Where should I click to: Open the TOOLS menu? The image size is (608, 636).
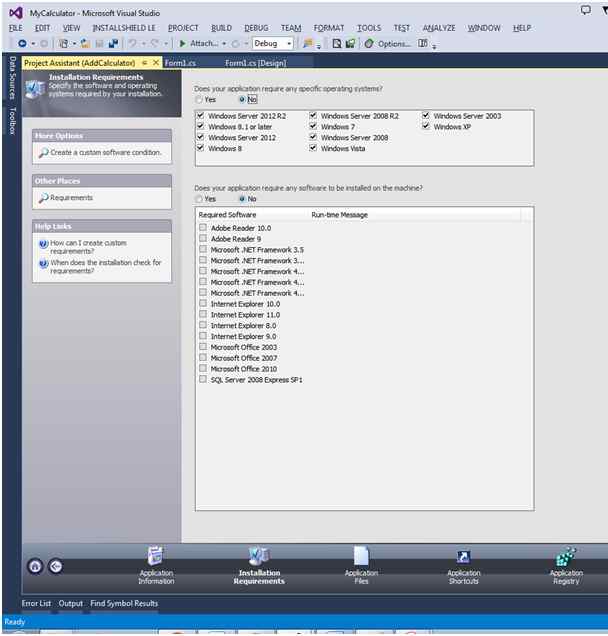click(369, 28)
